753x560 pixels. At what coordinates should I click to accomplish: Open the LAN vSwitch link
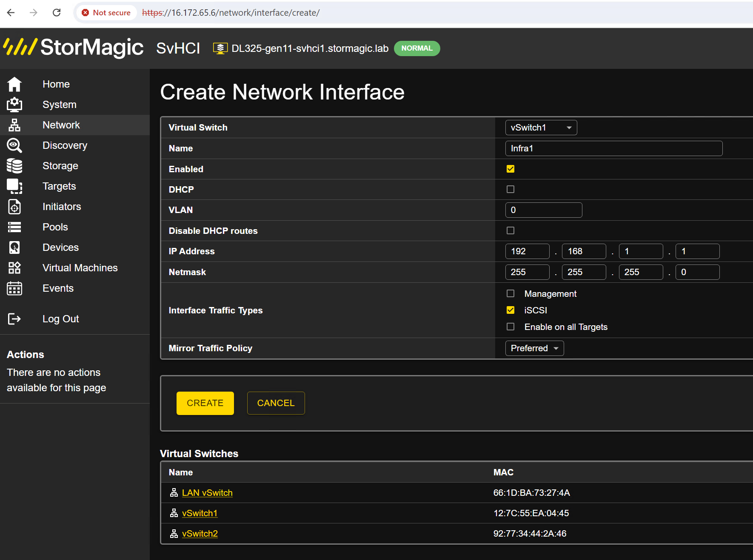[x=207, y=493]
